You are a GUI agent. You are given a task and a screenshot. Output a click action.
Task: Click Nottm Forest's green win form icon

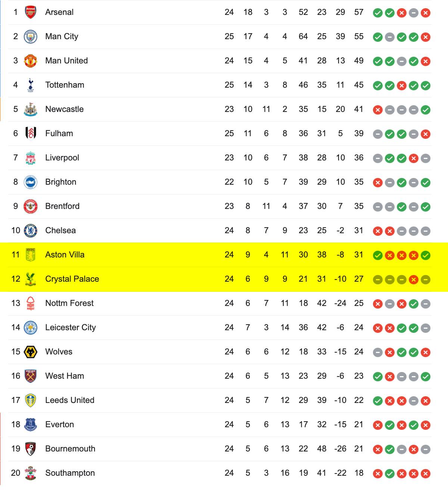(x=414, y=304)
